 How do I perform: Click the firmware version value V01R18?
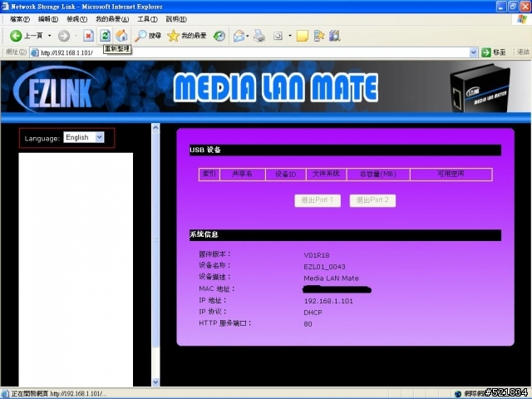pos(317,255)
